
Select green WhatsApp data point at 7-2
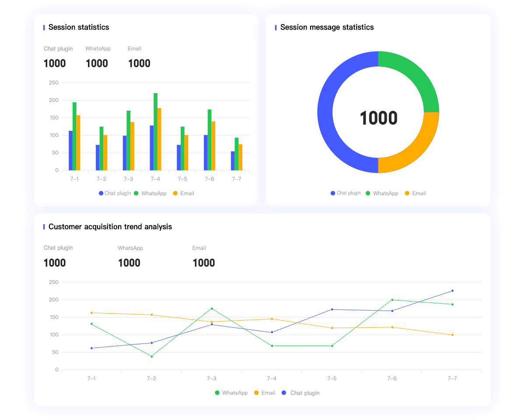click(151, 357)
